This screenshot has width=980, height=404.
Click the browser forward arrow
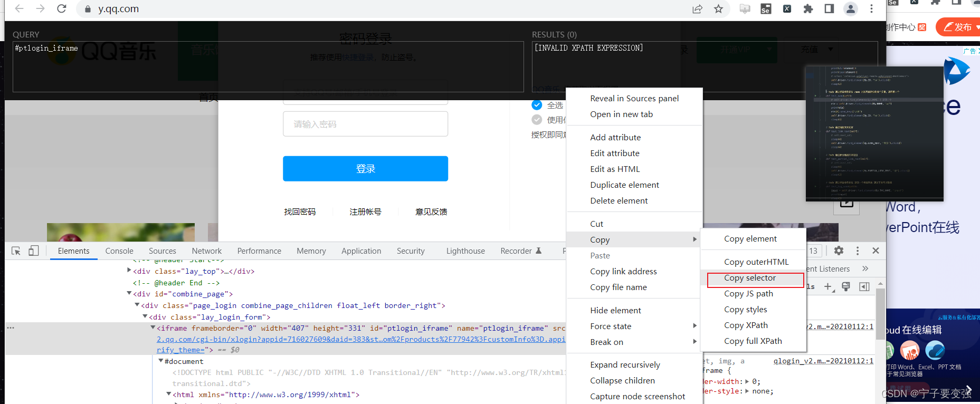click(x=40, y=9)
